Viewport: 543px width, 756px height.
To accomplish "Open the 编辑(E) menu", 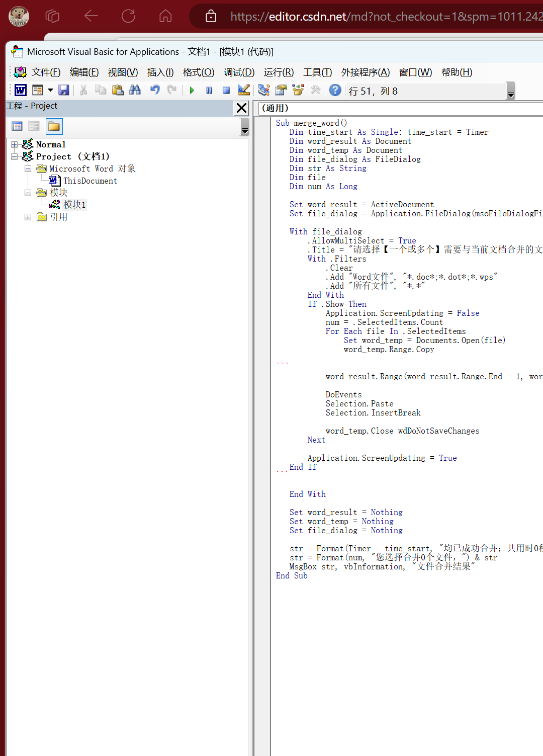I will (x=84, y=72).
